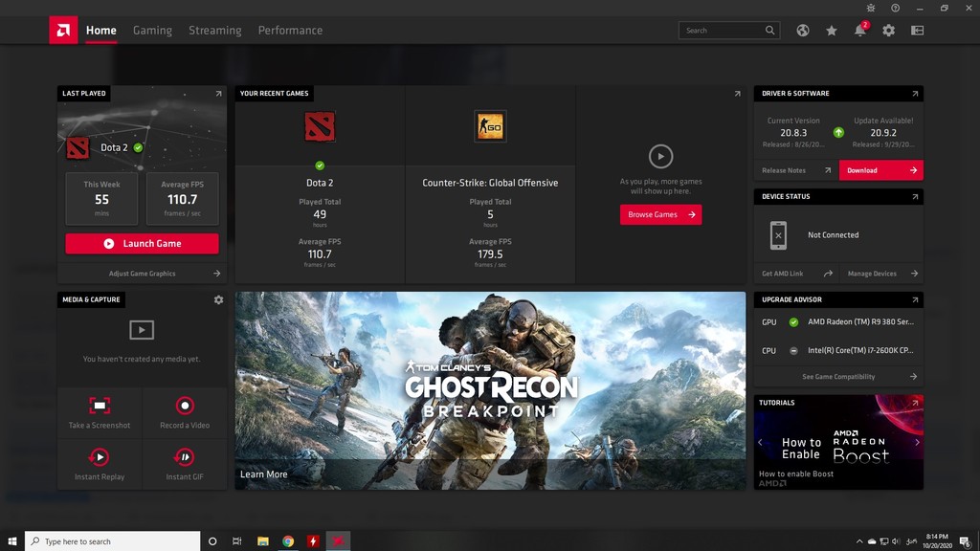
Task: Click the CPU status minus icon
Action: click(793, 351)
